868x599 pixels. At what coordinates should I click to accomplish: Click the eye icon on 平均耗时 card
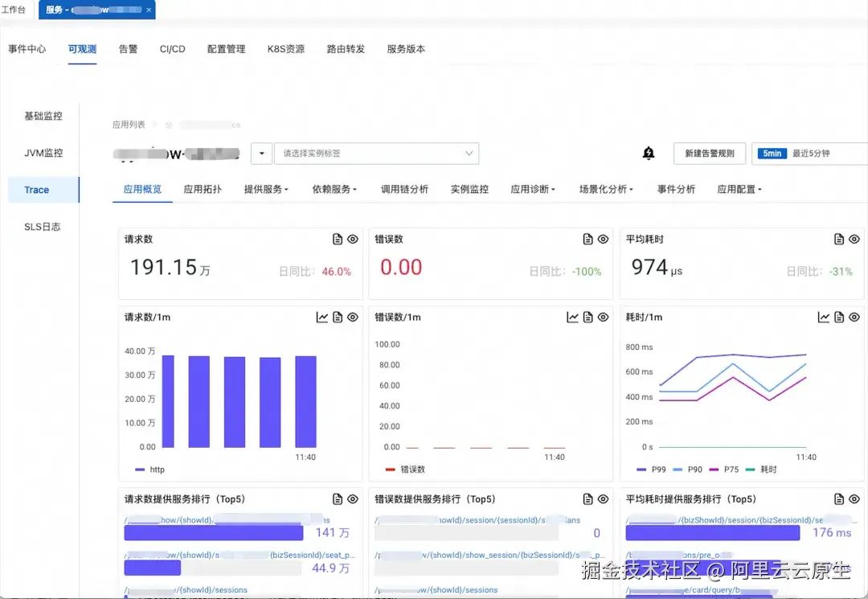[x=854, y=239]
